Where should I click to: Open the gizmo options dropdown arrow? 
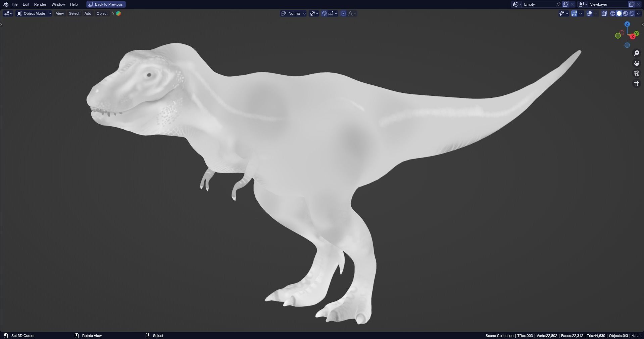581,13
